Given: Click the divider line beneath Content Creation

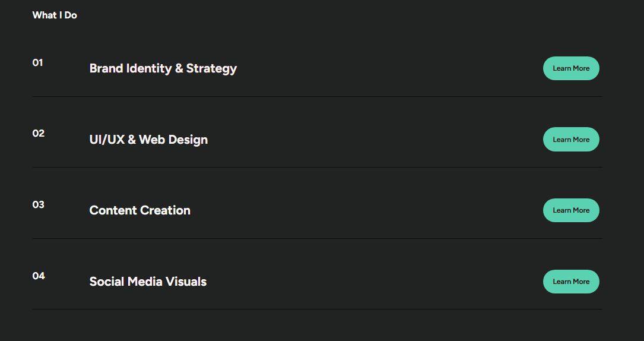Looking at the screenshot, I should click(x=317, y=238).
